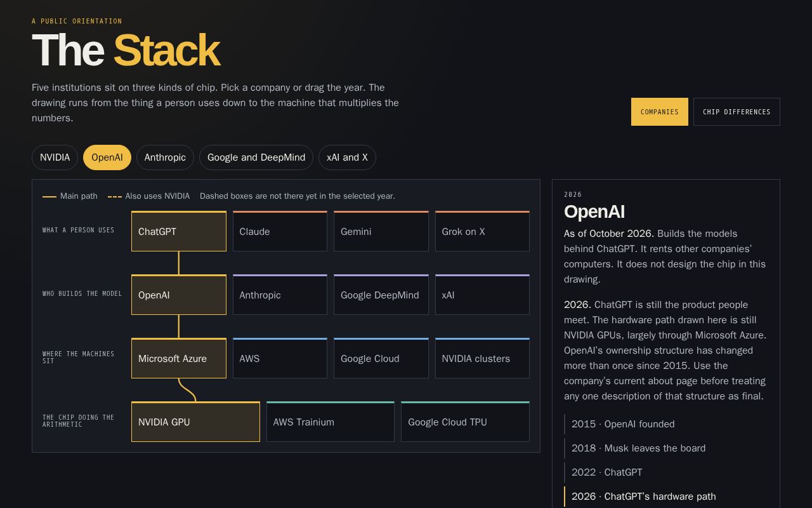Select the OpenAI company pill
Screen dimensions: 812x508
pyautogui.click(x=107, y=157)
